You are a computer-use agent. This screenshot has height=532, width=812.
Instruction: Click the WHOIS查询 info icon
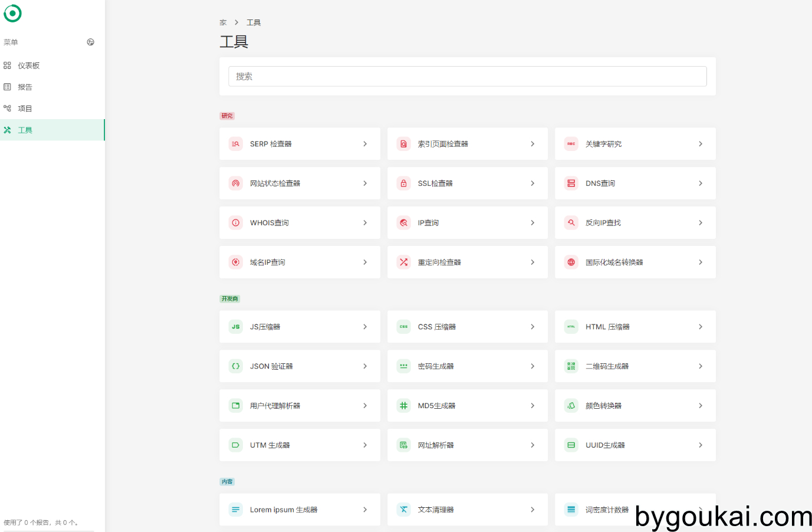pyautogui.click(x=236, y=223)
